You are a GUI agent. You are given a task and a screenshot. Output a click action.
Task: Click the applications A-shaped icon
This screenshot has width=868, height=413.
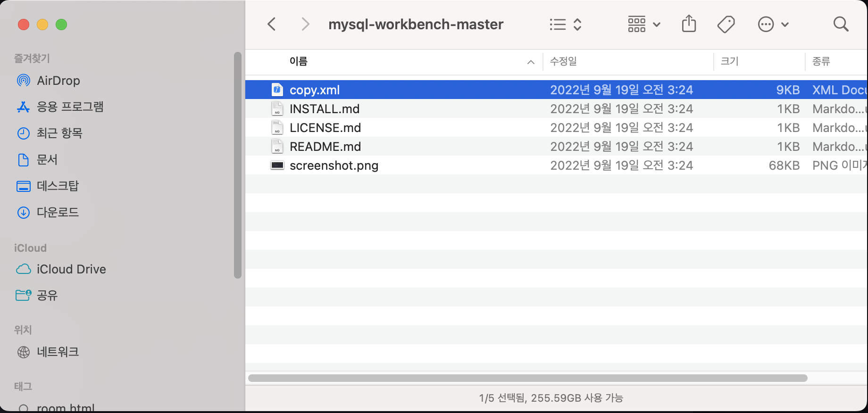point(24,107)
